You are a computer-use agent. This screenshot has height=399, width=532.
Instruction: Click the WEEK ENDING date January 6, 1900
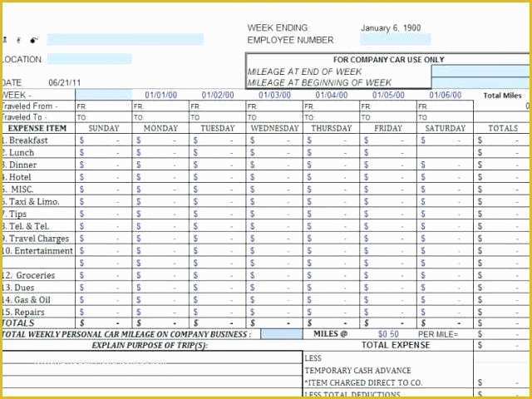pyautogui.click(x=391, y=27)
